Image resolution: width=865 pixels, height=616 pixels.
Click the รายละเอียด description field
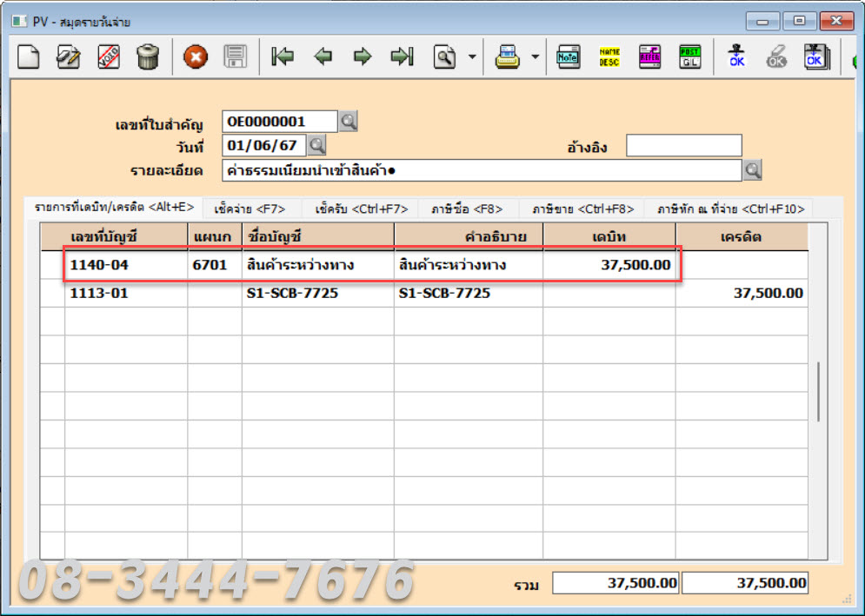[x=482, y=170]
